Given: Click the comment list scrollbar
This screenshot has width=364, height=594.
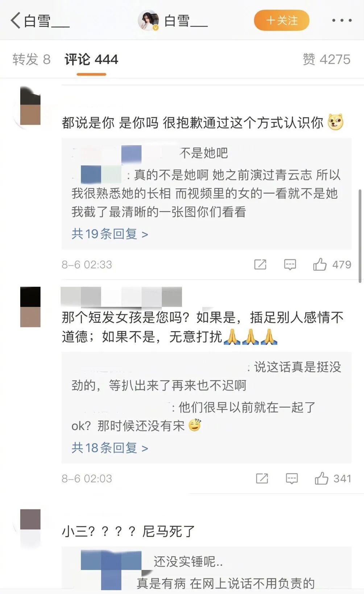Looking at the screenshot, I should tap(360, 236).
